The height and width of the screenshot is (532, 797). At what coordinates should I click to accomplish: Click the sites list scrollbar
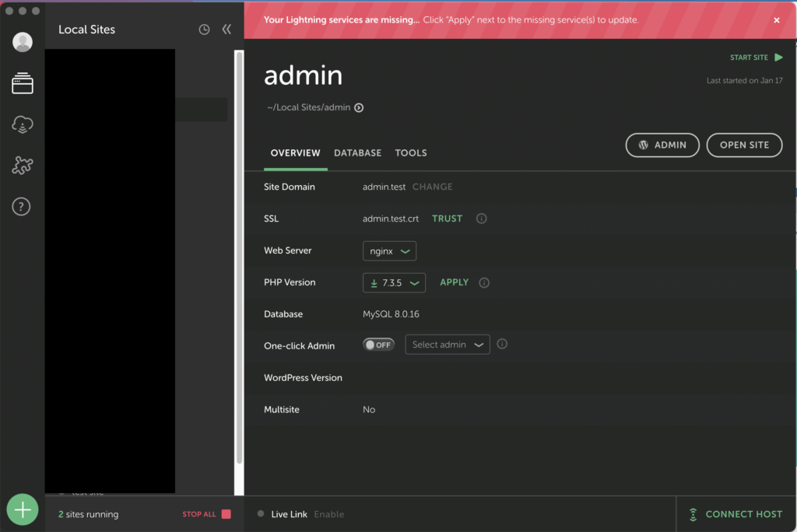(239, 257)
